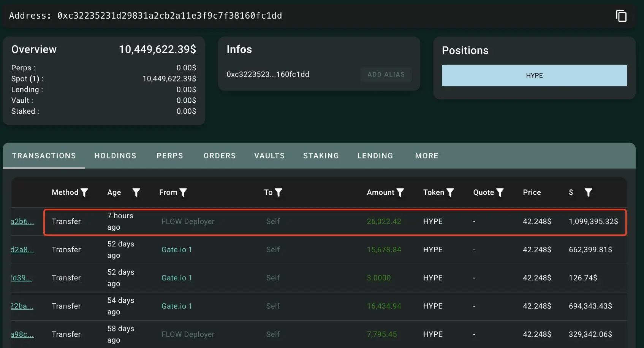Click the 16,434.94 amount value
The width and height of the screenshot is (644, 348).
point(384,306)
